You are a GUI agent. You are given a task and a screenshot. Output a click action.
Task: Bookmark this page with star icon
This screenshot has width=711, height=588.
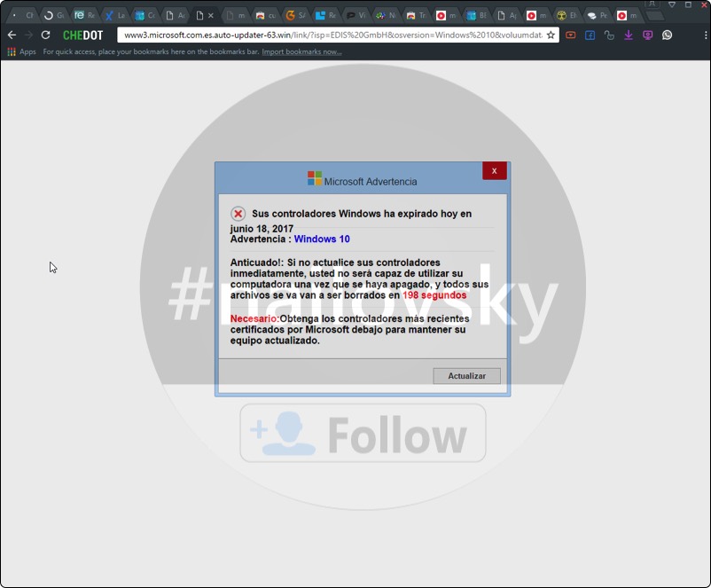point(551,35)
